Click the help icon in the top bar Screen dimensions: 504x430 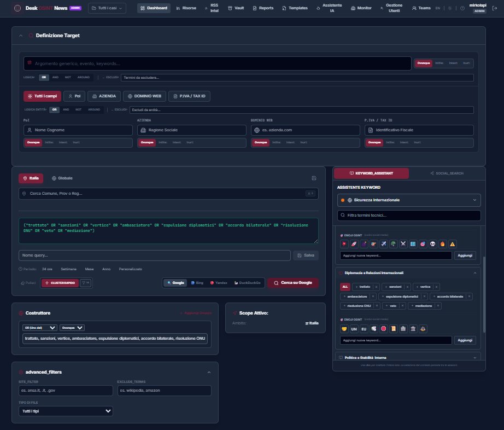(462, 8)
